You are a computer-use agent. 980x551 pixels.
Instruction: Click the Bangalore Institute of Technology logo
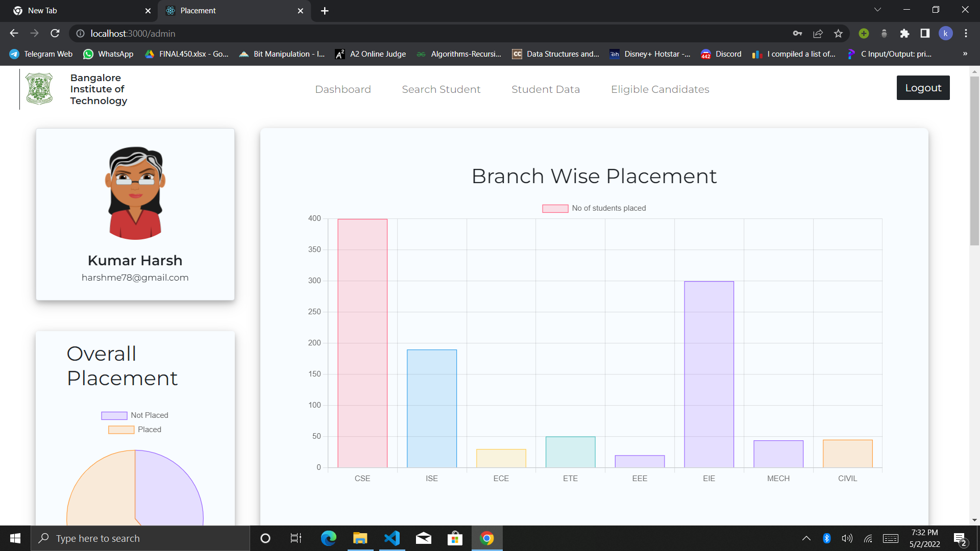[39, 88]
